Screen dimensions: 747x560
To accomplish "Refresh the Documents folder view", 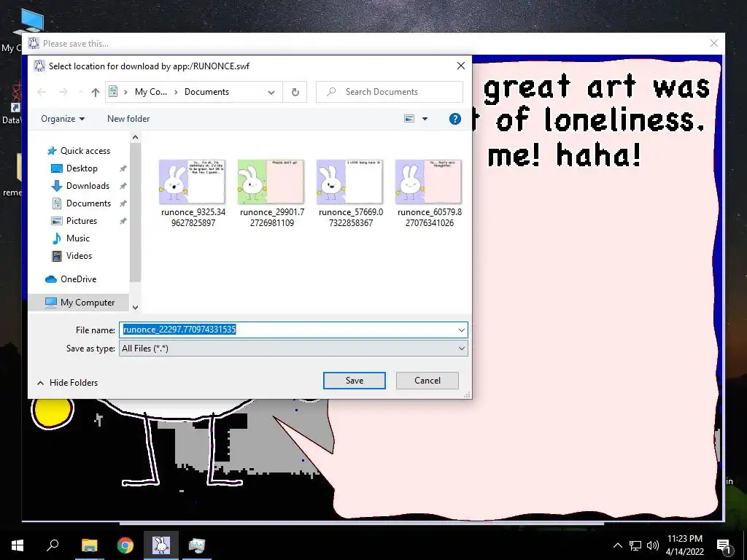I will [x=295, y=92].
